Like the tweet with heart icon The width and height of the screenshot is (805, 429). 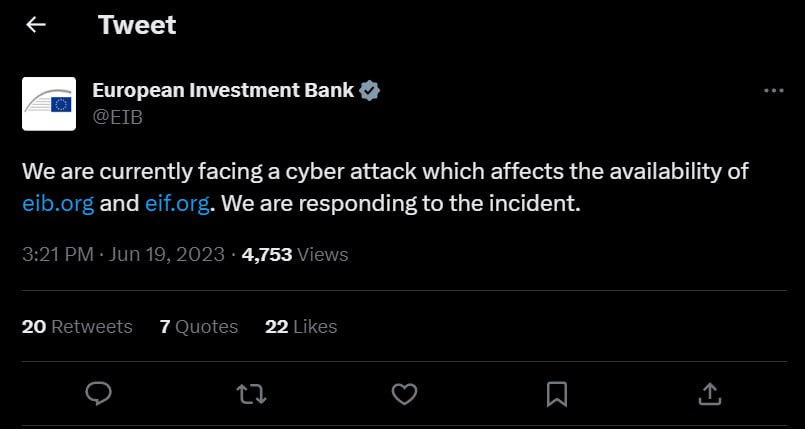pyautogui.click(x=404, y=394)
